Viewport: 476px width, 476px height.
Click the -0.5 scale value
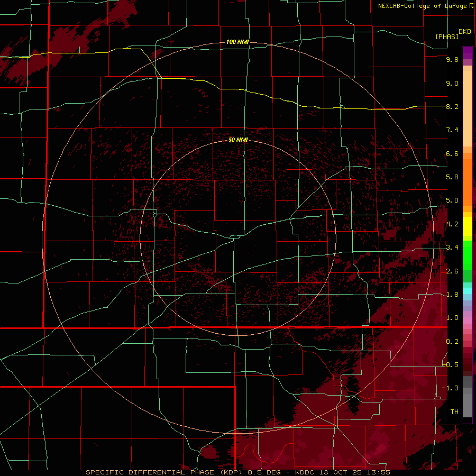[x=450, y=365]
